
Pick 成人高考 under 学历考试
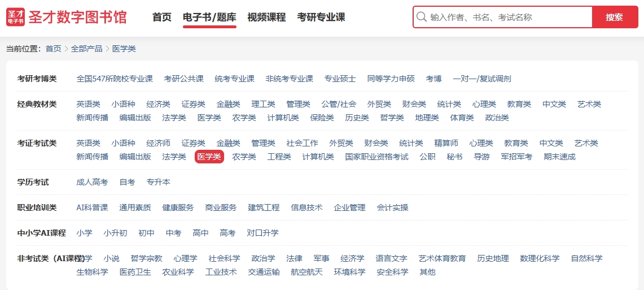(92, 182)
